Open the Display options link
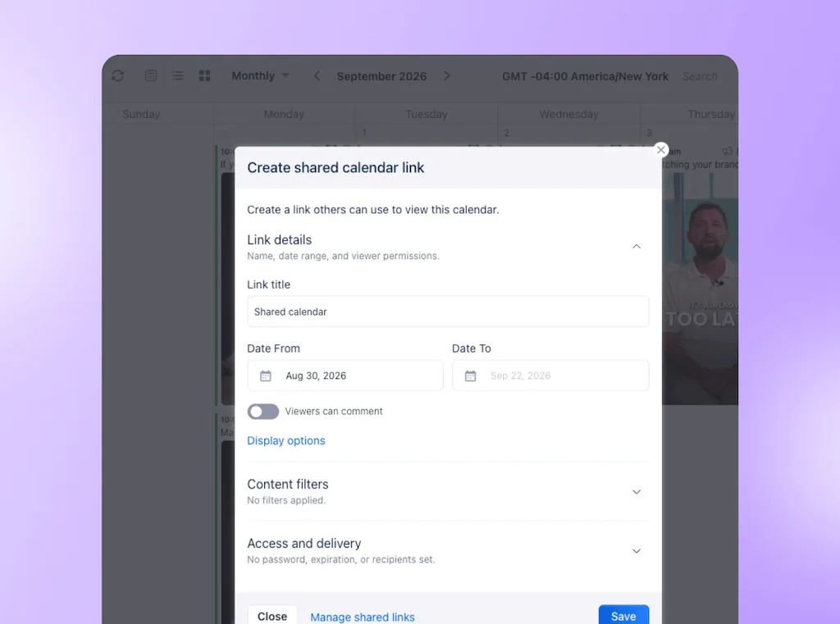Viewport: 840px width, 624px height. (x=286, y=440)
